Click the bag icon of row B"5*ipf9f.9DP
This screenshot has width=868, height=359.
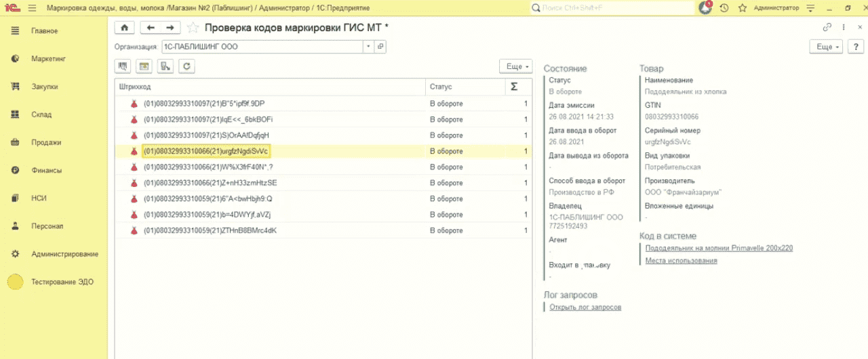pyautogui.click(x=135, y=104)
